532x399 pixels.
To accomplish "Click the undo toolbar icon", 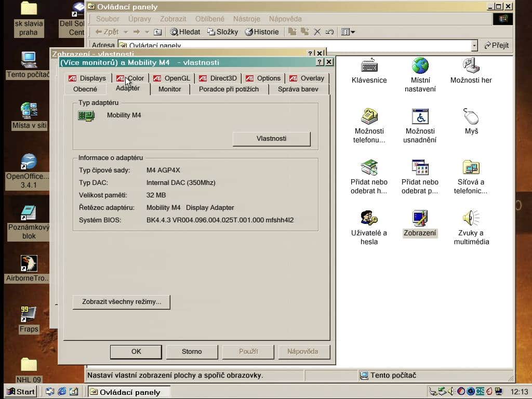I will (329, 32).
